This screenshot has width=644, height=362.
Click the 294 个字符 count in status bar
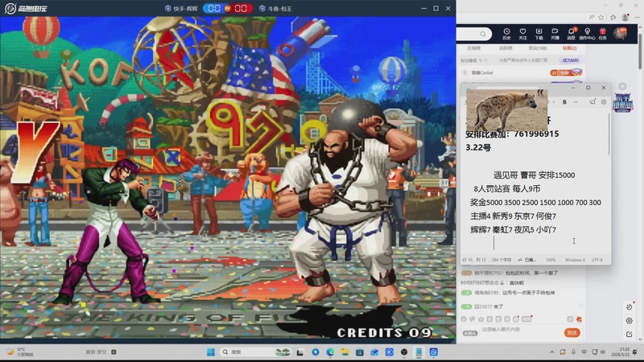[x=502, y=260]
